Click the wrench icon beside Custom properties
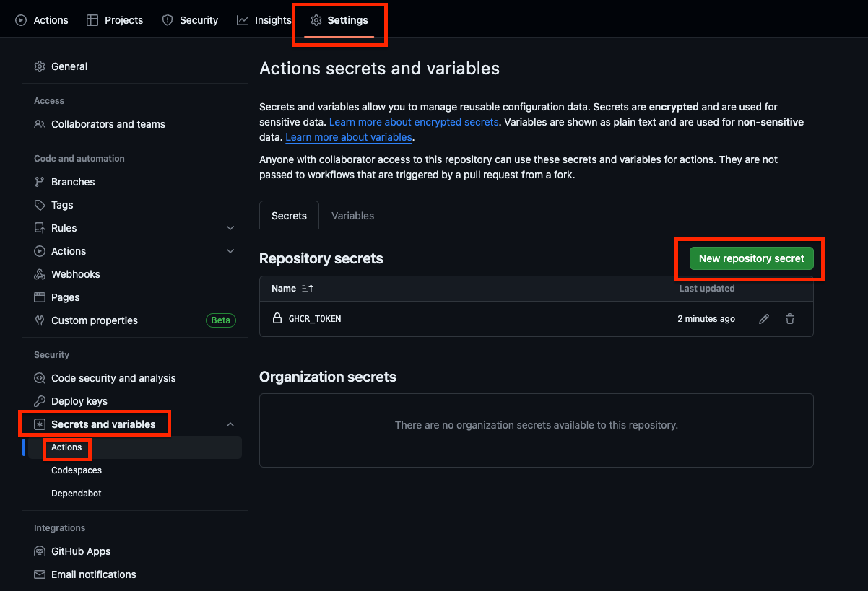 click(40, 320)
